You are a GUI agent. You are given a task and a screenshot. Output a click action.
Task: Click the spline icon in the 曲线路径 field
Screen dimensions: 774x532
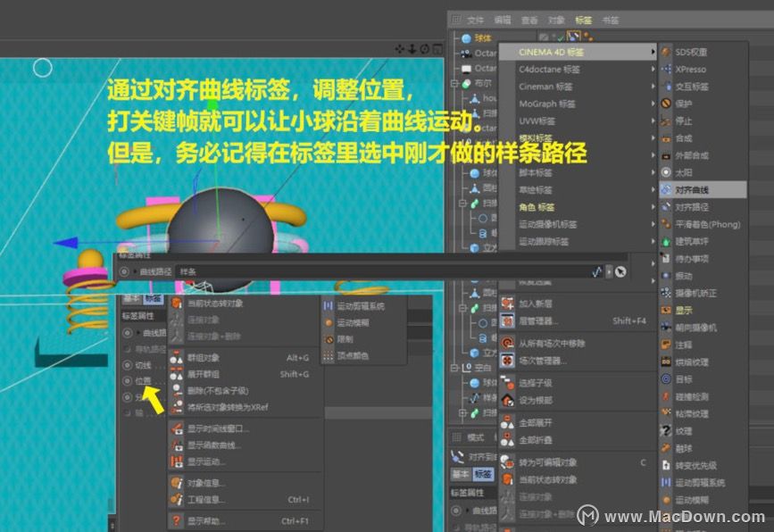click(596, 272)
